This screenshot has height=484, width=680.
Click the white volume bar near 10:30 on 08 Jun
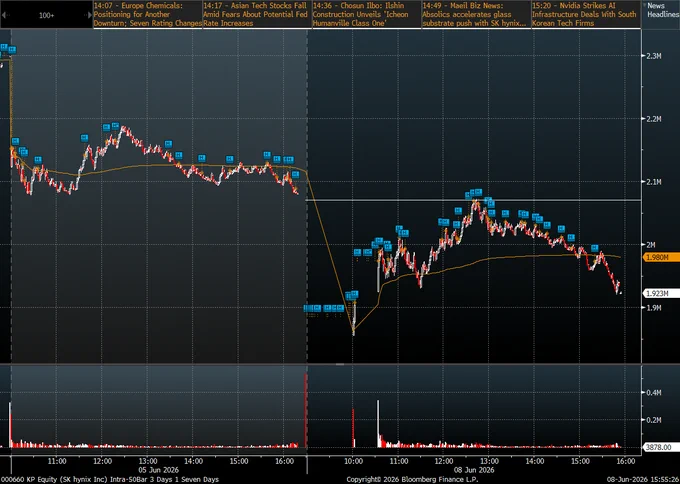point(378,424)
